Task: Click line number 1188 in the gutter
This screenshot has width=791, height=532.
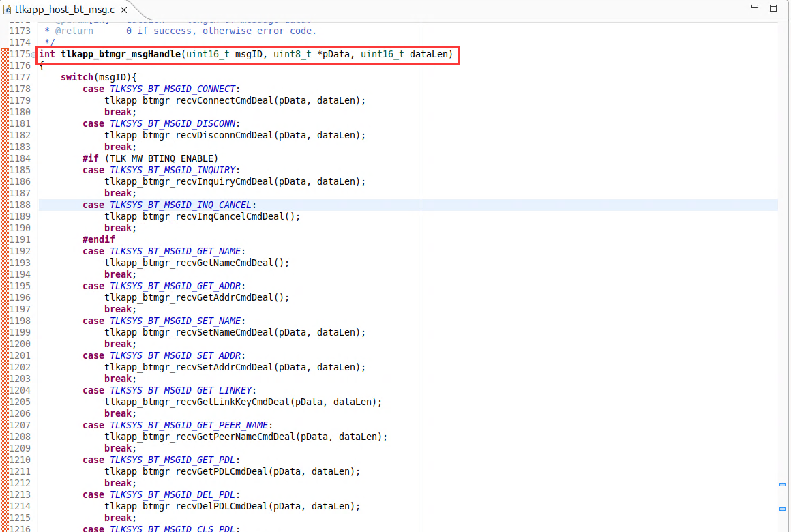Action: click(20, 205)
